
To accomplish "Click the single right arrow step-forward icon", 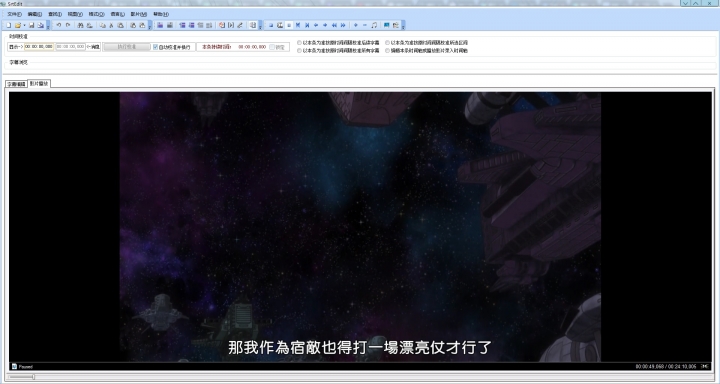I will coord(325,25).
